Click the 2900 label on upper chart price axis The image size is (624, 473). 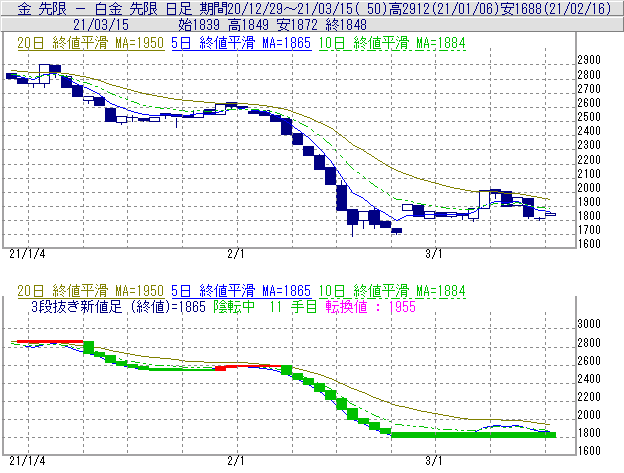click(589, 60)
